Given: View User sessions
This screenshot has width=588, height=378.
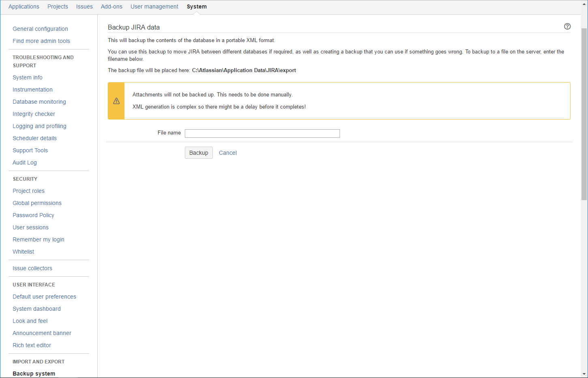Looking at the screenshot, I should [30, 227].
